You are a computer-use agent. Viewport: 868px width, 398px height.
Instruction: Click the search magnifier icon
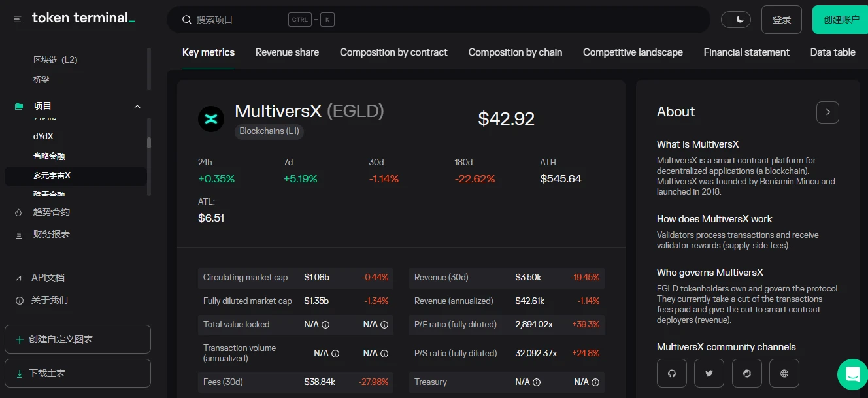tap(186, 20)
